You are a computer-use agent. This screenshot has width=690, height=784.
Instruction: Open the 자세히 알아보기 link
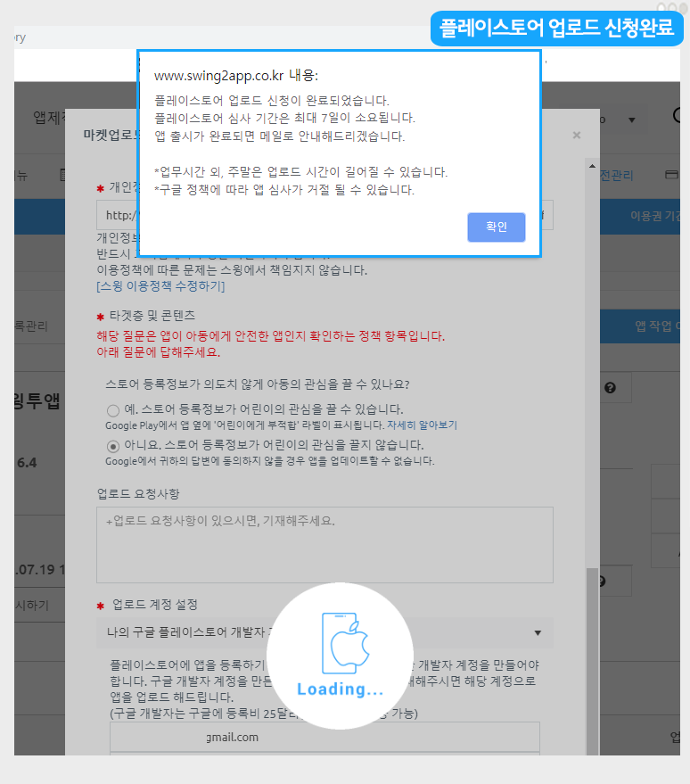434,425
